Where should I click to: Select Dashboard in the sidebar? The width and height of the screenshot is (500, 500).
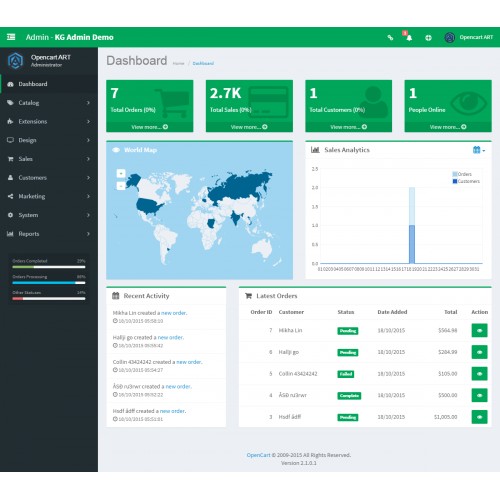[49, 84]
